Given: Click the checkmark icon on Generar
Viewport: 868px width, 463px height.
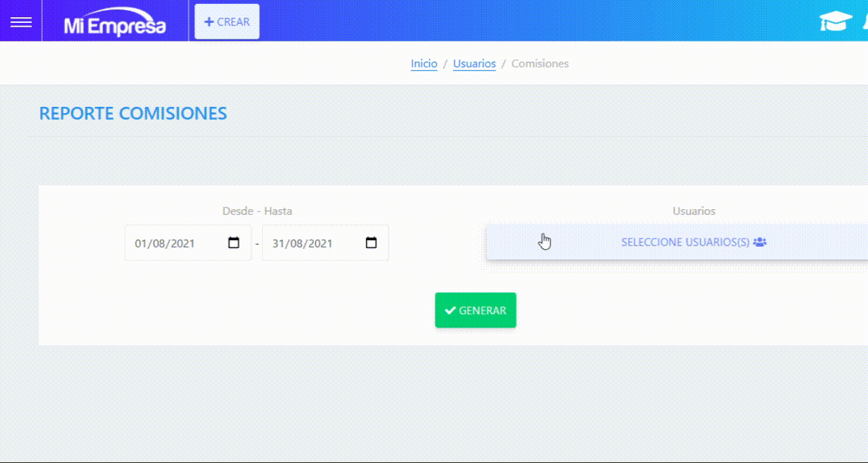Looking at the screenshot, I should coord(450,310).
